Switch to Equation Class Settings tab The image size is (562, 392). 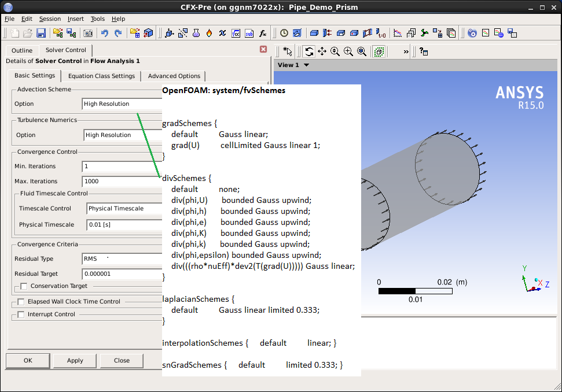101,76
